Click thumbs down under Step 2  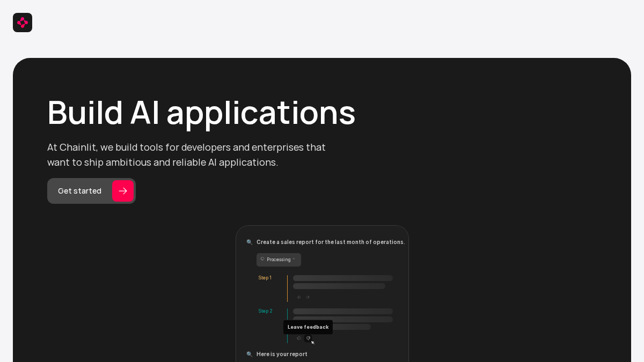[x=308, y=338]
